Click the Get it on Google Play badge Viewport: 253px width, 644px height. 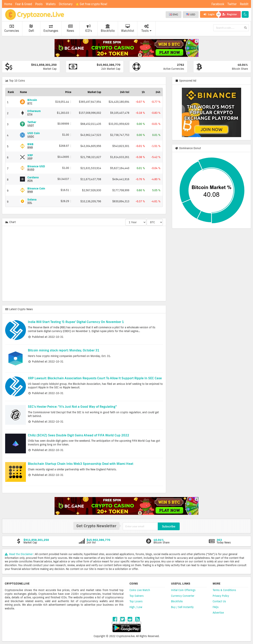(126, 628)
